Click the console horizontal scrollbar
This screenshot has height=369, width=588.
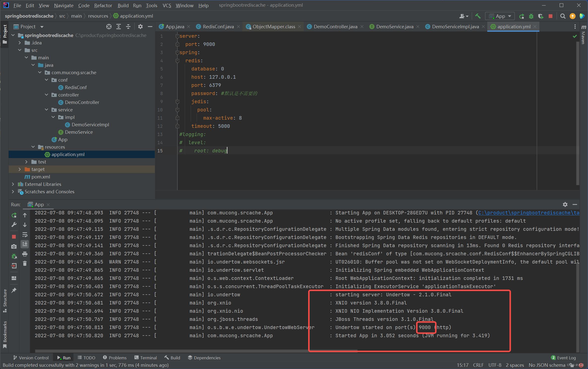(196, 351)
